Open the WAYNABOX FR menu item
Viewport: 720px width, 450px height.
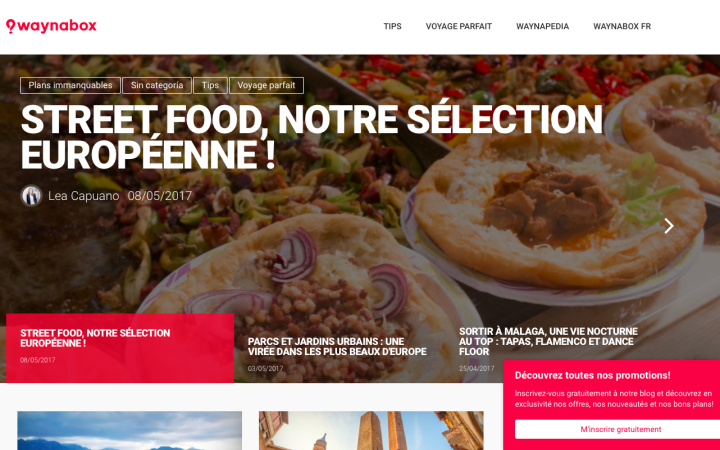click(622, 27)
